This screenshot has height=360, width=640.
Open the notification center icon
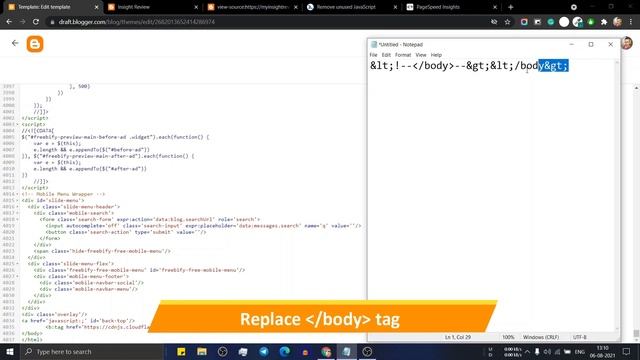(x=627, y=351)
